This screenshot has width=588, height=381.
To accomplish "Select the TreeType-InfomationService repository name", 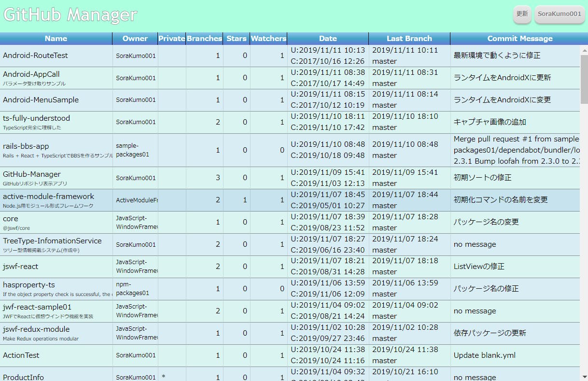I will tap(52, 241).
